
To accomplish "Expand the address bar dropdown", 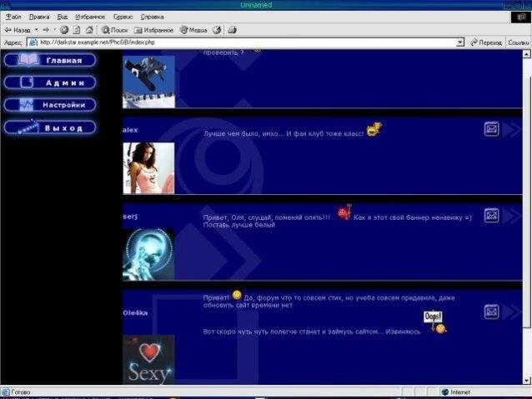I will coord(460,42).
